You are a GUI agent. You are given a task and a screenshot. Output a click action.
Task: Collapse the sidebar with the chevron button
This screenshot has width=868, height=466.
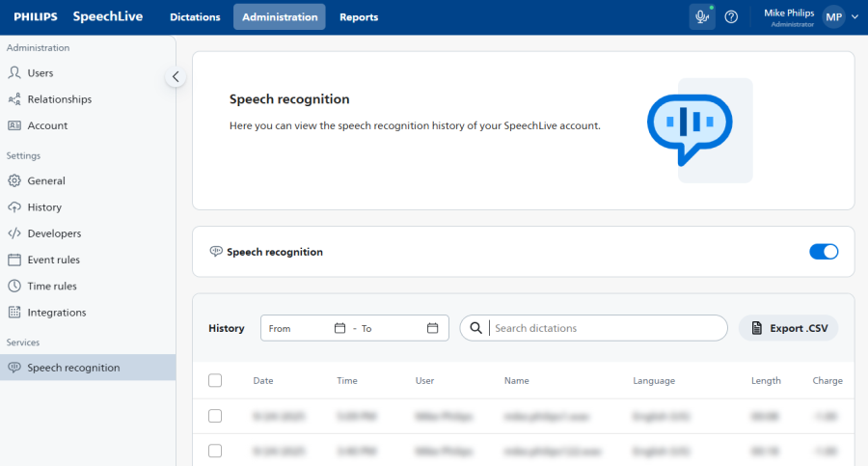[x=176, y=76]
